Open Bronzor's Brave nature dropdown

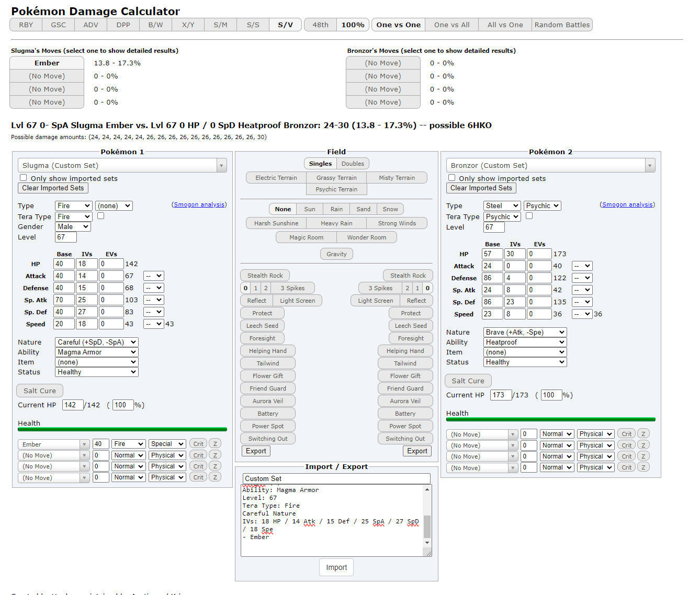click(525, 332)
